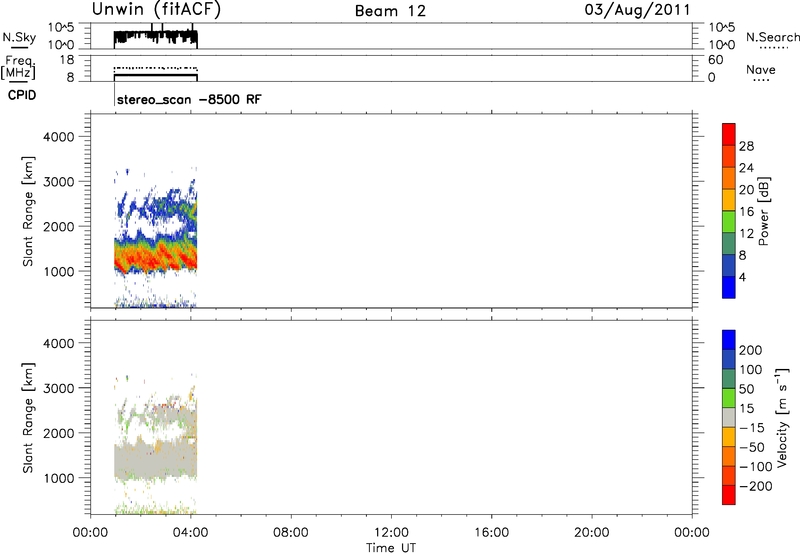Click the 'Beam 12' heading
800x554 pixels.
pos(390,11)
